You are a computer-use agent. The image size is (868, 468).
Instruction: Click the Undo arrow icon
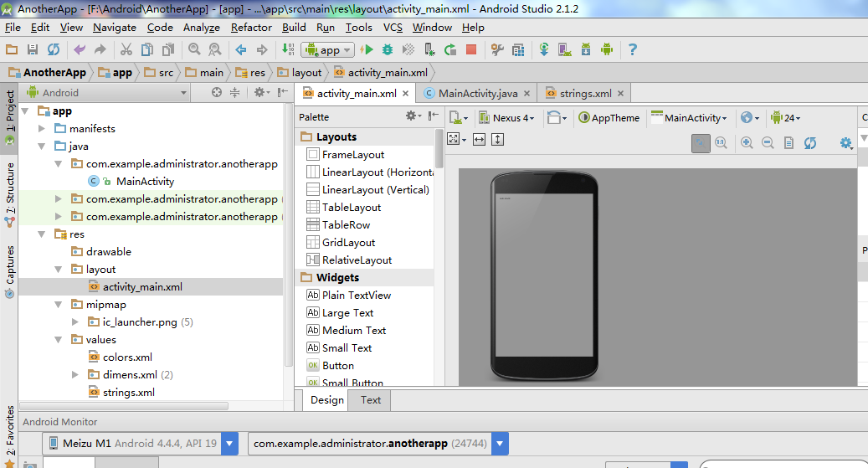click(80, 50)
